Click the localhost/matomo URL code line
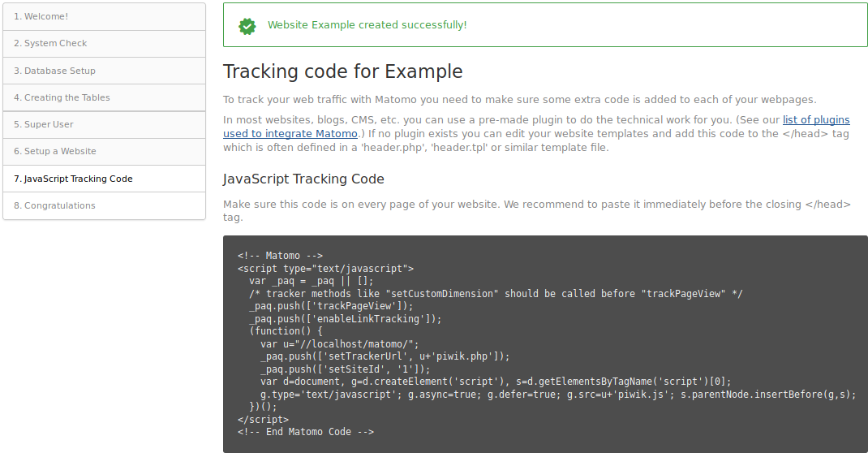This screenshot has height=453, width=868. [339, 343]
